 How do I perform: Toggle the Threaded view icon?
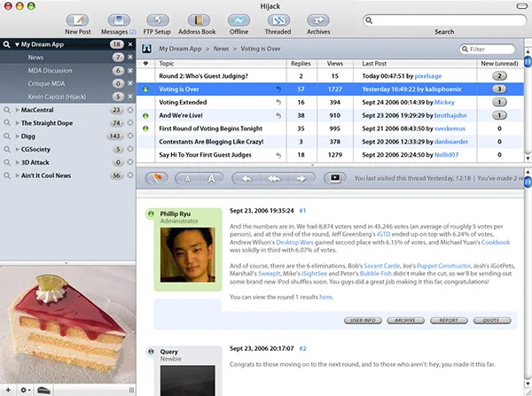click(x=278, y=20)
